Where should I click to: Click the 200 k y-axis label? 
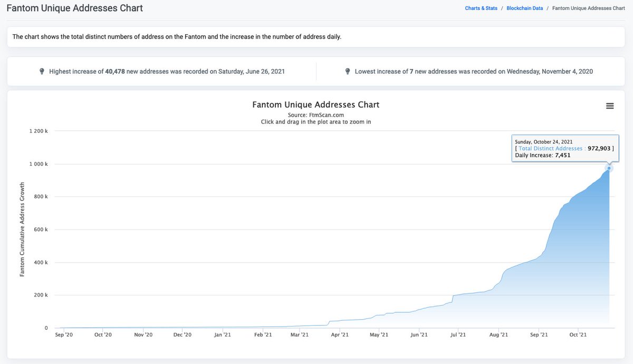pos(41,295)
